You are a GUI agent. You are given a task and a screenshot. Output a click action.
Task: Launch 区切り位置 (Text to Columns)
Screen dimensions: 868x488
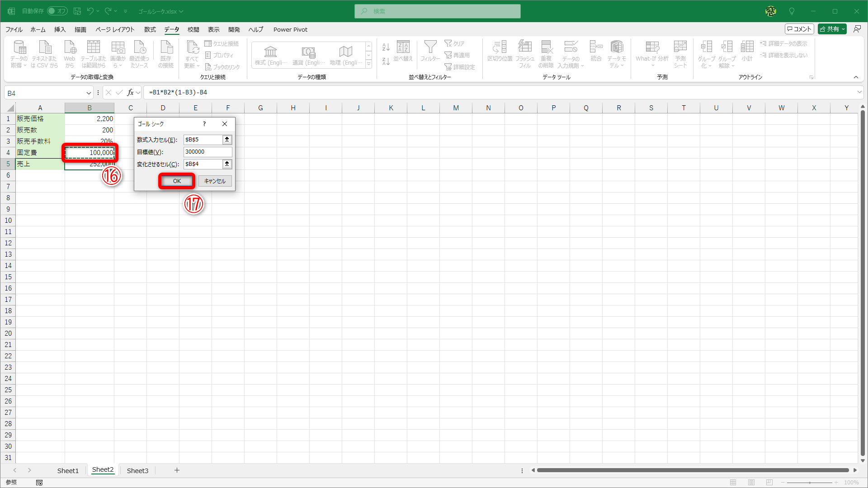pos(500,53)
